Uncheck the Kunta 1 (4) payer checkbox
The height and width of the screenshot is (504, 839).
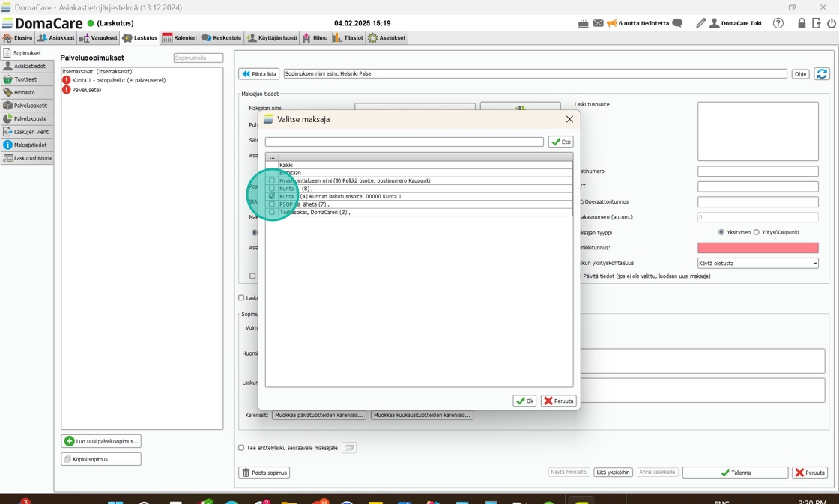272,196
